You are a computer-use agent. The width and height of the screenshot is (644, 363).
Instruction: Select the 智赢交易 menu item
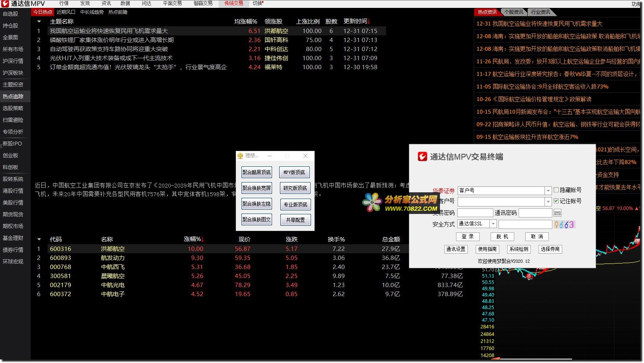(203, 3)
